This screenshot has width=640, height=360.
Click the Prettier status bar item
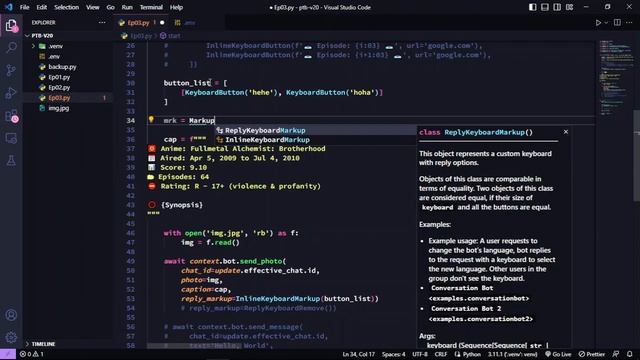[x=591, y=354]
